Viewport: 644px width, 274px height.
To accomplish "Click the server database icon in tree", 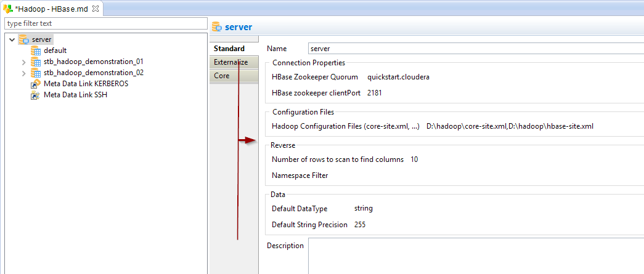I will [x=24, y=40].
